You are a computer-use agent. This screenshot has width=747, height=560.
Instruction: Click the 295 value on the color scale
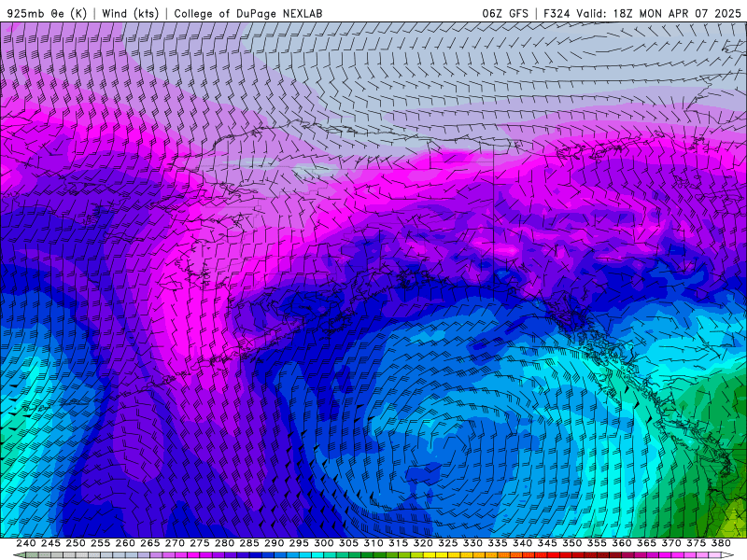(299, 543)
